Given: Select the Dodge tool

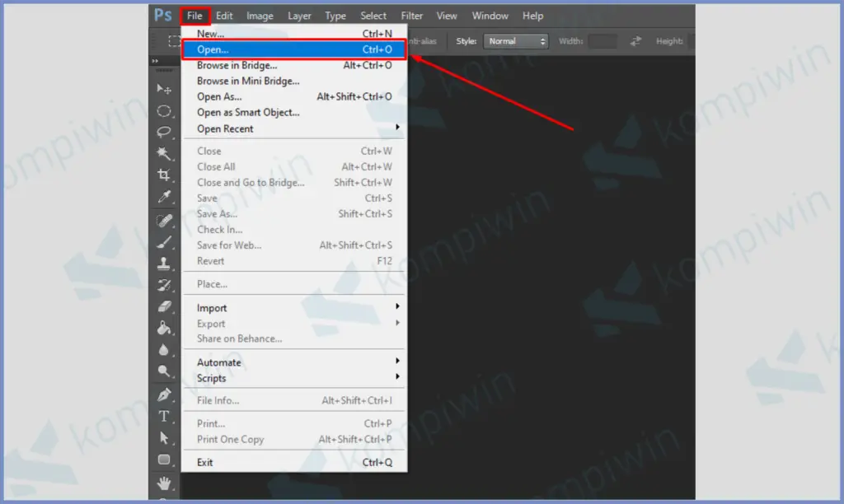Looking at the screenshot, I should [x=164, y=371].
